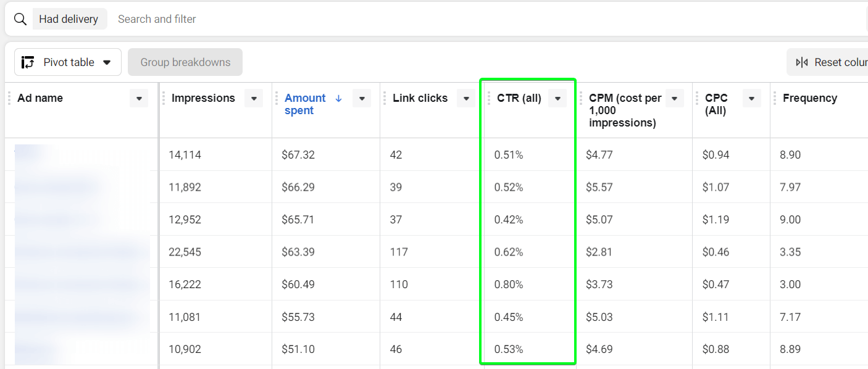Open the CPC (All) column dropdown
Viewport: 868px width, 369px height.
pos(752,98)
